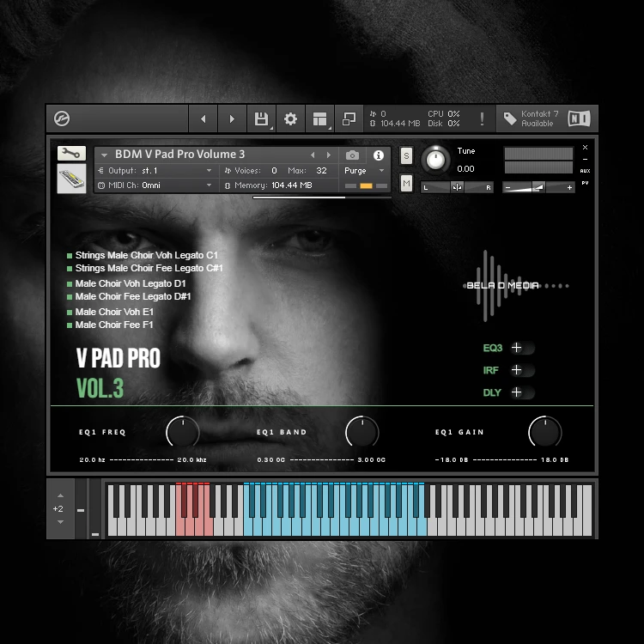Open the MIDI Ch Omni dropdown
The width and height of the screenshot is (644, 644).
pos(155,185)
